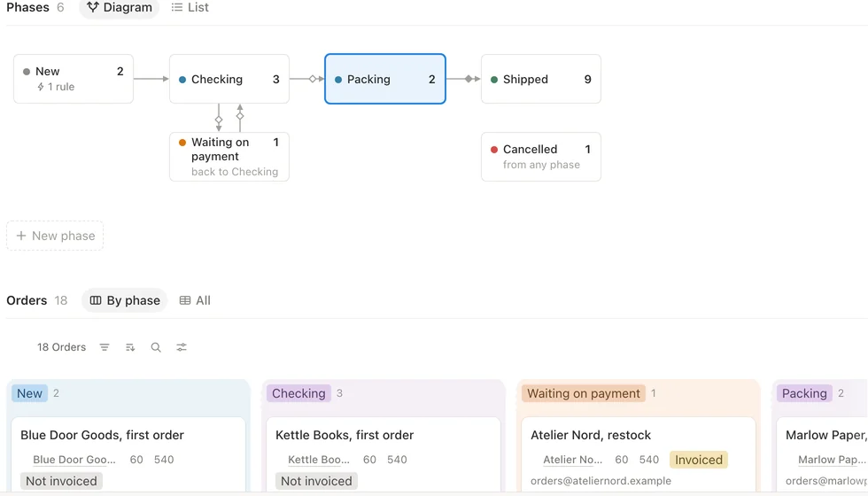Open the Marlow Paper order card
Image resolution: width=868 pixels, height=496 pixels.
(x=822, y=455)
